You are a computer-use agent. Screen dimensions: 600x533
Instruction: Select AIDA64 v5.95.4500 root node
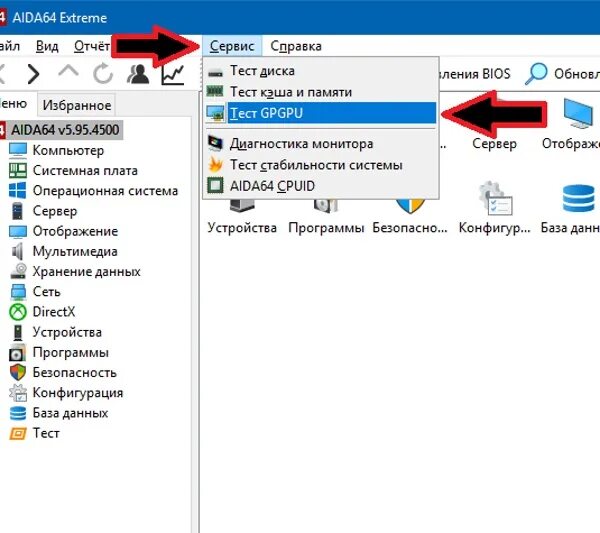pyautogui.click(x=65, y=130)
